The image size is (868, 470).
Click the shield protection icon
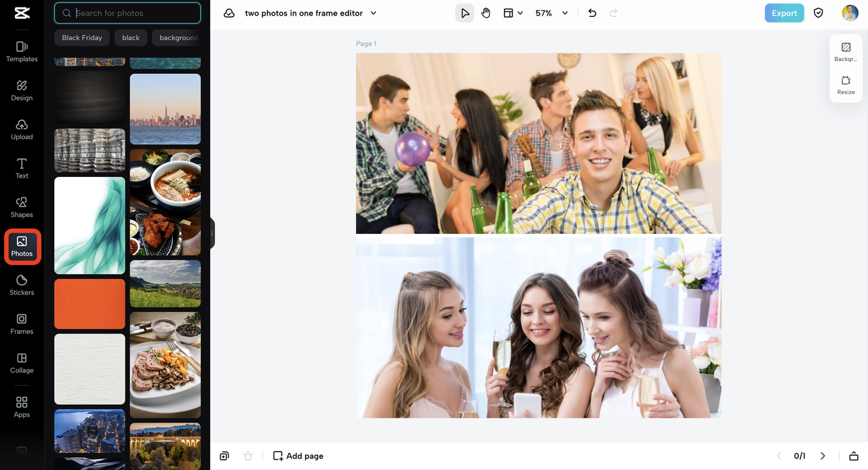tap(818, 13)
